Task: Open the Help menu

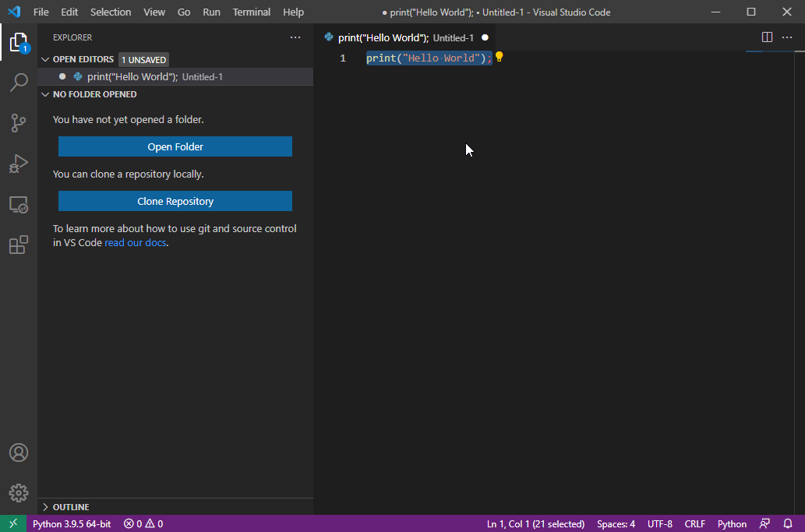Action: (x=293, y=12)
